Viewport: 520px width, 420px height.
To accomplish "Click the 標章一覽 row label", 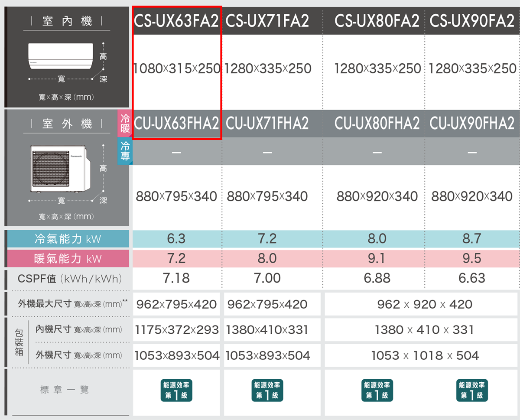I will [x=65, y=390].
